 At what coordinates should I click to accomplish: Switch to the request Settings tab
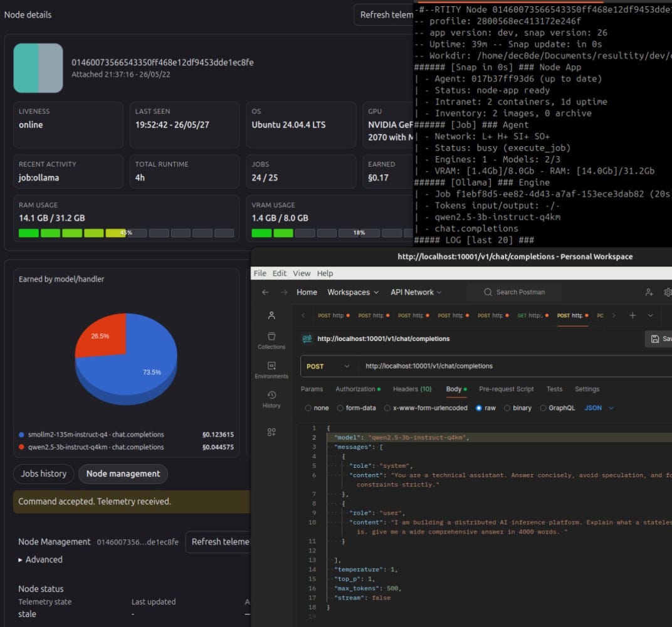click(x=587, y=389)
